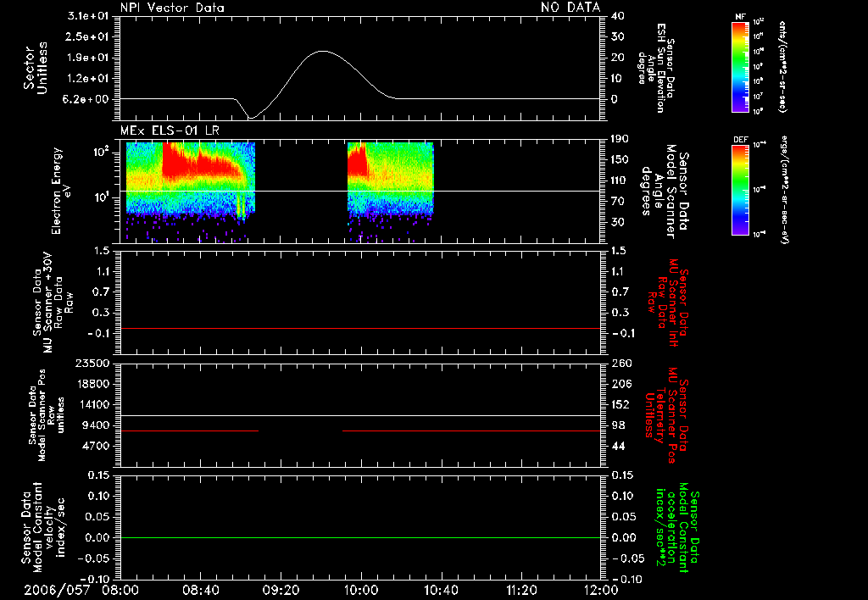Screen dimensions: 868x600
Task: Click the "11:20" time axis label
Action: [520, 590]
